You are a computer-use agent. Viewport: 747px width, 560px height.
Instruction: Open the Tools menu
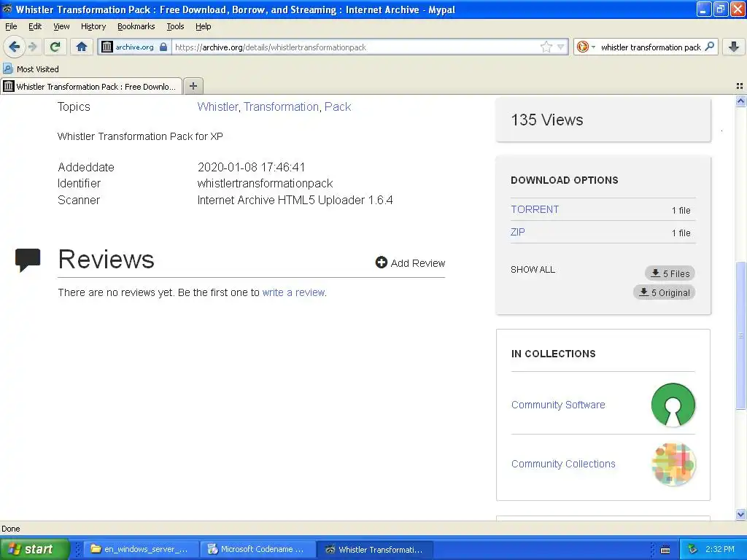click(x=175, y=26)
